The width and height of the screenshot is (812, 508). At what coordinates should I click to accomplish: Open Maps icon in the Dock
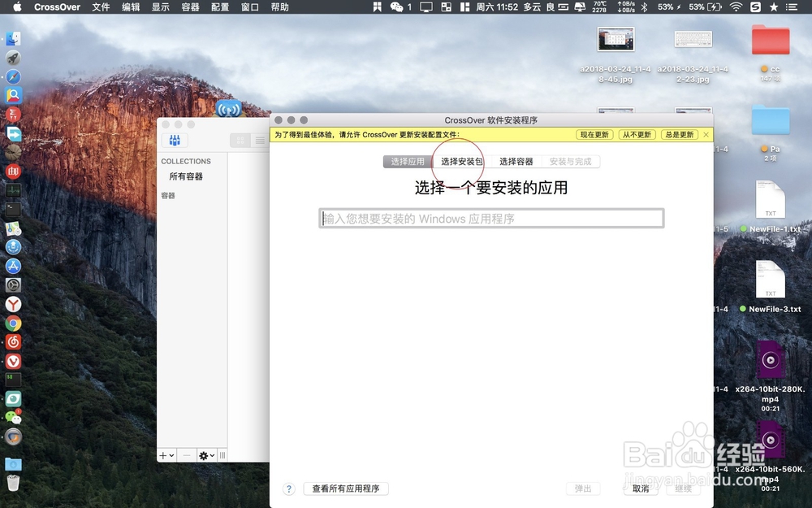tap(13, 228)
